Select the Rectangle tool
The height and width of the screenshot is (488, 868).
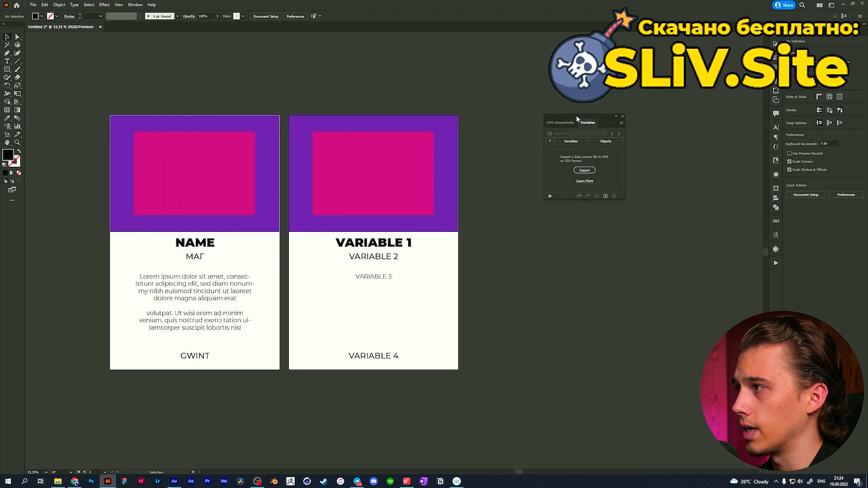pos(7,70)
